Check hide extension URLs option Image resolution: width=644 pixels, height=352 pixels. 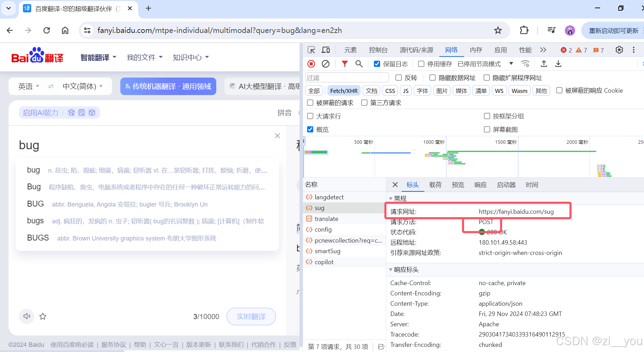[x=487, y=78]
